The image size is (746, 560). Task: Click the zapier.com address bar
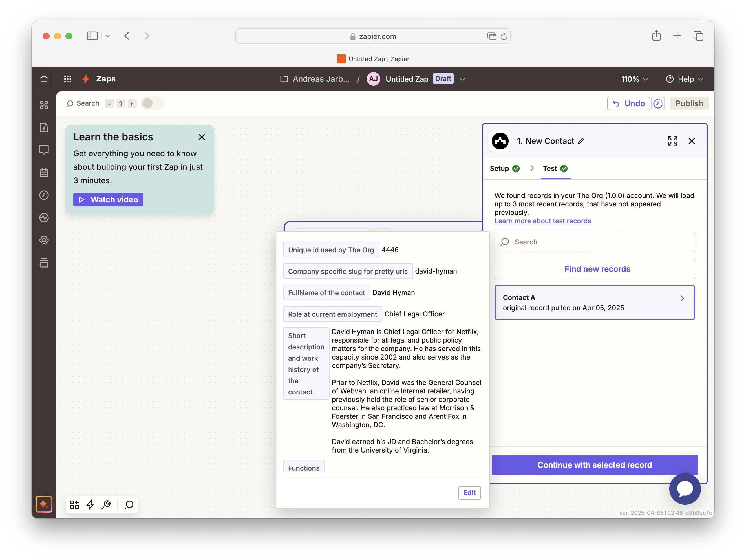pos(373,36)
